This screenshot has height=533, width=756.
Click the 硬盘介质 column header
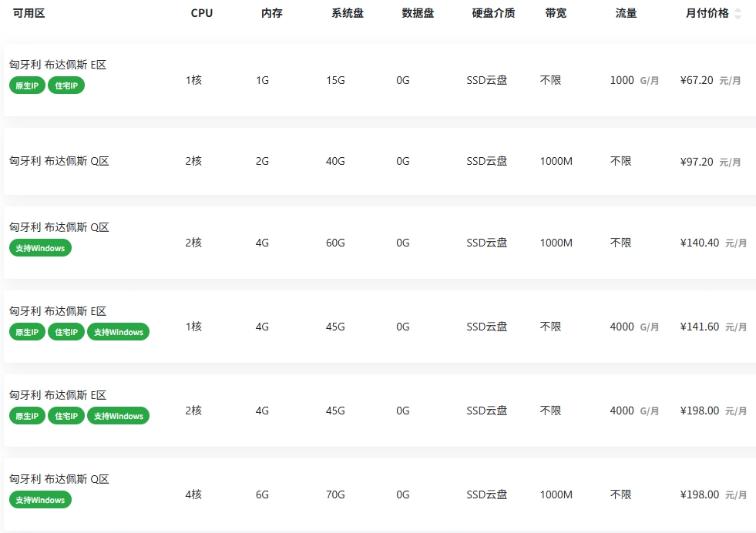[x=493, y=13]
